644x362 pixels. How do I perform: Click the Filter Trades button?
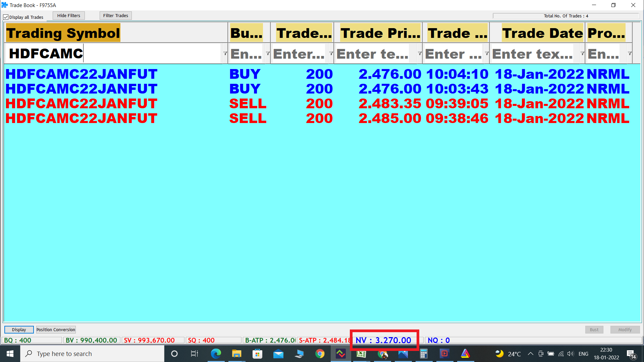pyautogui.click(x=116, y=15)
